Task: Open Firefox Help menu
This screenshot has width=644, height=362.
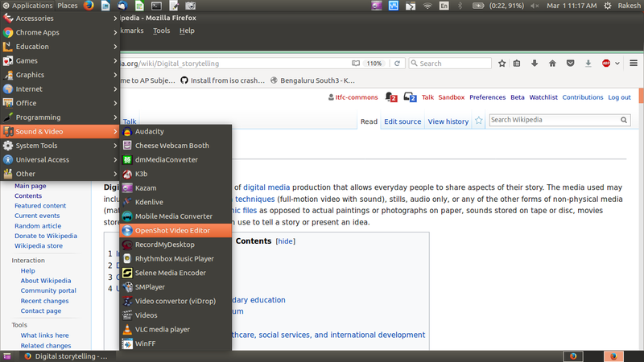Action: 187,31
